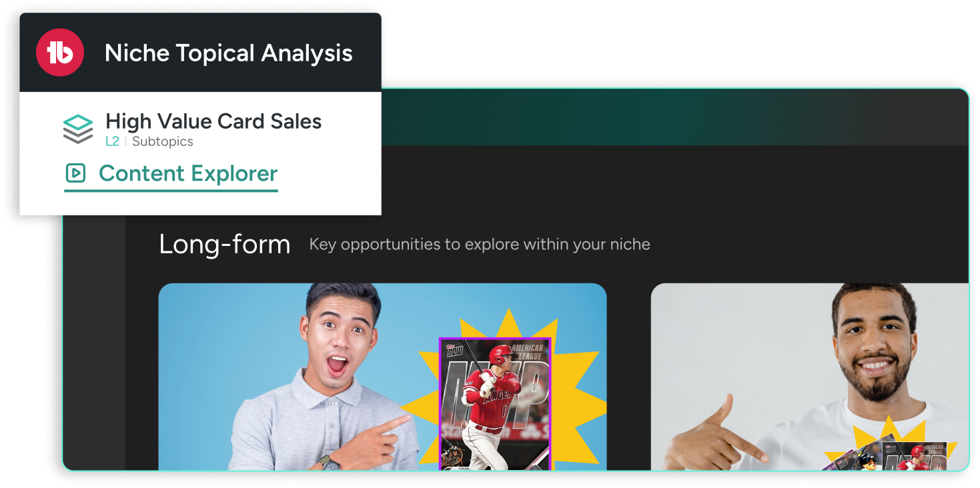Select the Niche Topical Analysis header title
Screen dimensions: 980x488
click(x=229, y=53)
